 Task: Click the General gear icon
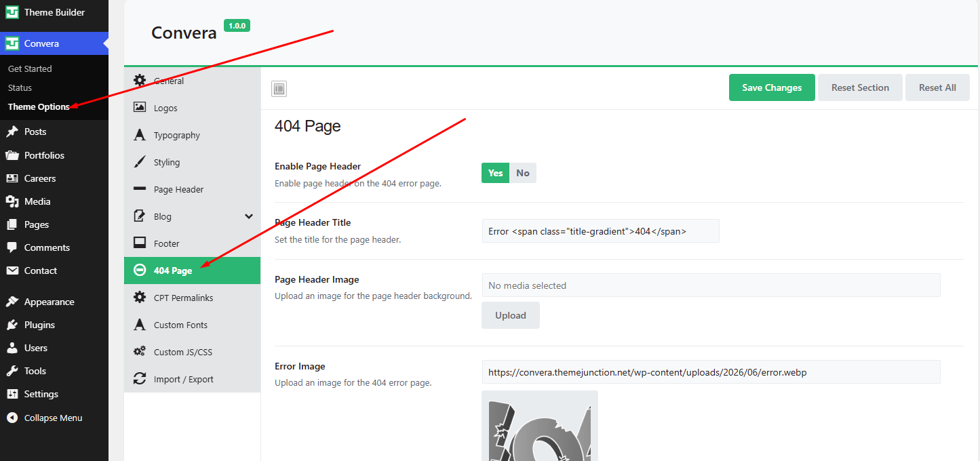point(140,80)
